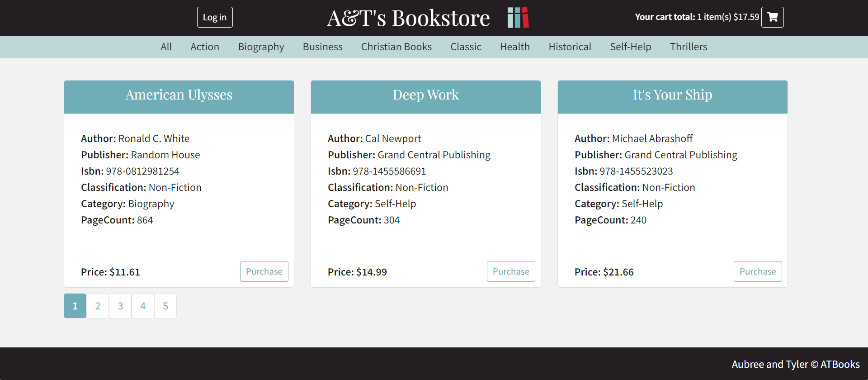This screenshot has width=868, height=380.
Task: Click the American Ulysses card title
Action: pos(179,95)
